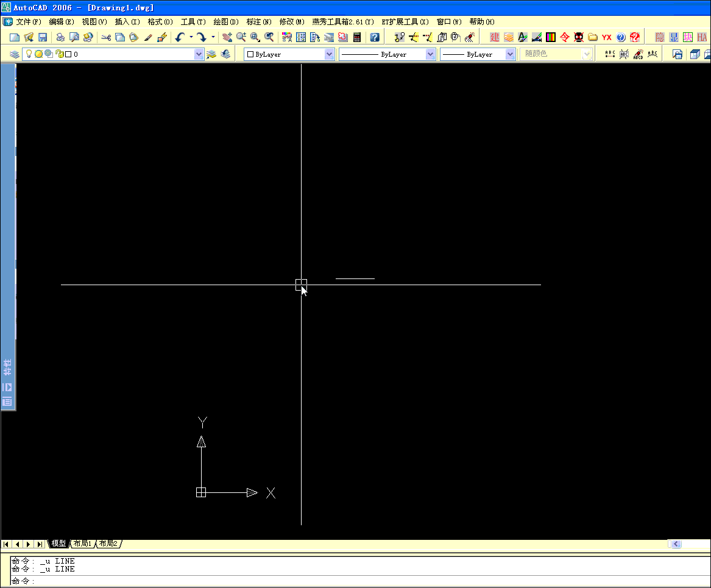The width and height of the screenshot is (711, 588).
Task: Open the lineweight ByLayer dropdown
Action: point(510,54)
